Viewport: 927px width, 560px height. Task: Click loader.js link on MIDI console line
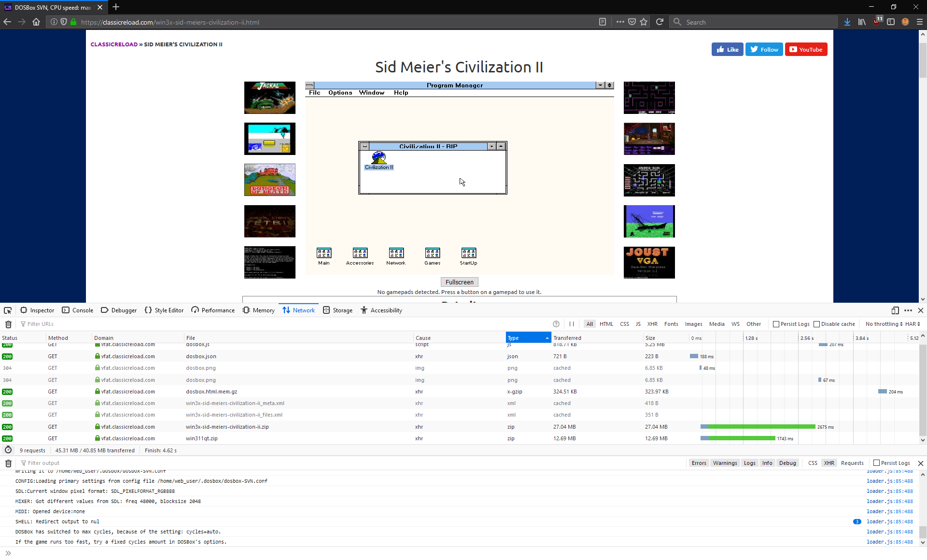889,512
